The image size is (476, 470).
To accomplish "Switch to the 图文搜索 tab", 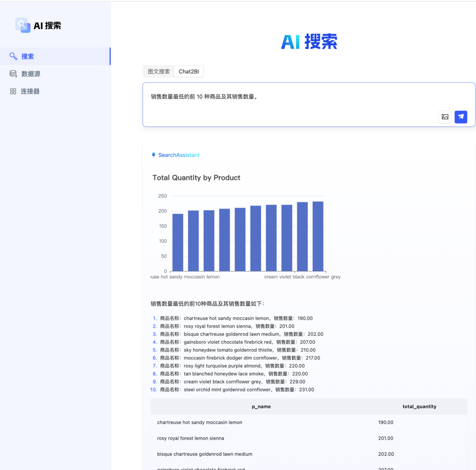I will 159,71.
